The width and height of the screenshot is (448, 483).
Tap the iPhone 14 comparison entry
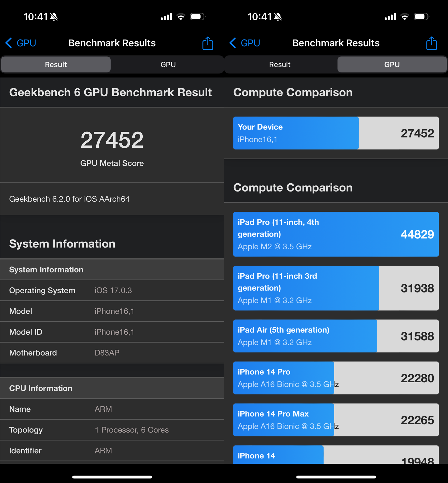(336, 455)
